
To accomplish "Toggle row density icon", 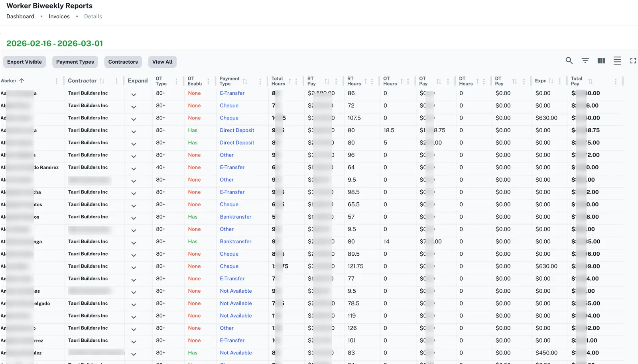I will tap(617, 61).
